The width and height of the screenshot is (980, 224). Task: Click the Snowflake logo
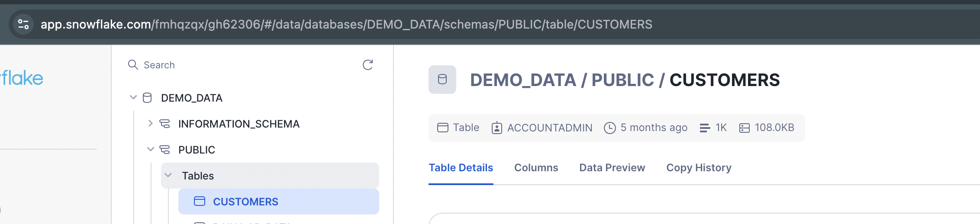[22, 78]
